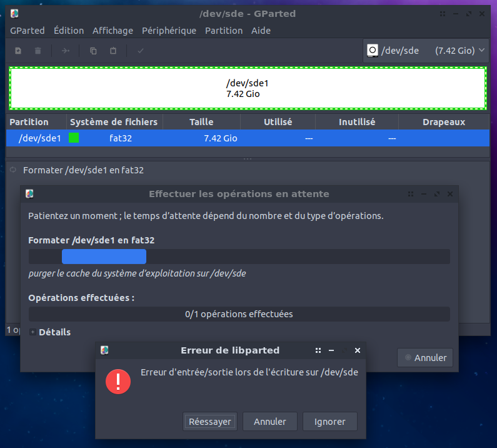Screen dimensions: 497x448
Task: Click the Drapeaux column header
Action: coord(444,122)
